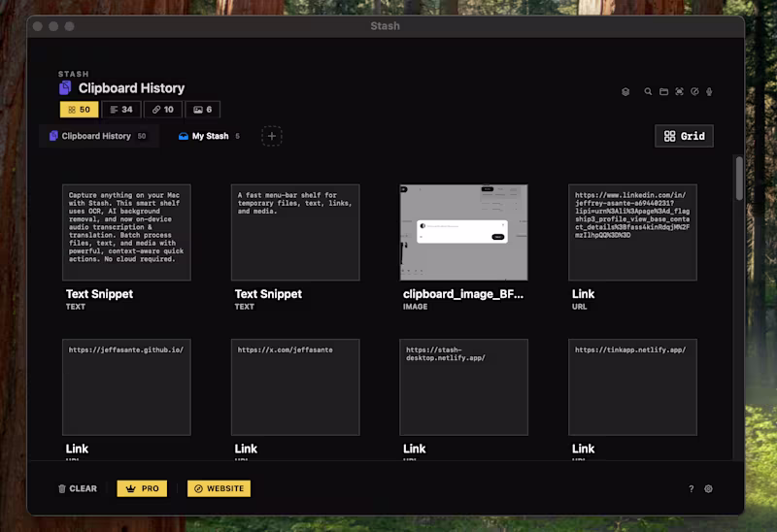The width and height of the screenshot is (777, 532).
Task: Switch view mode using Grid button
Action: (685, 136)
